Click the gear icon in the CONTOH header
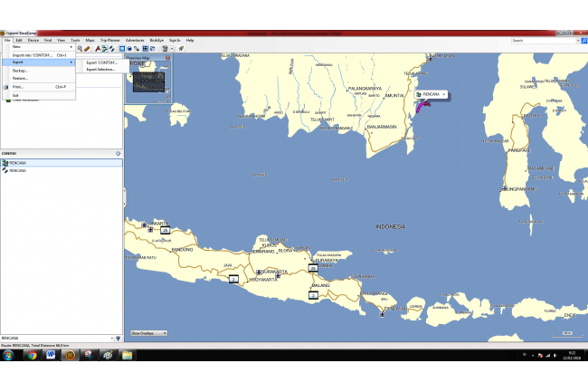 point(118,153)
